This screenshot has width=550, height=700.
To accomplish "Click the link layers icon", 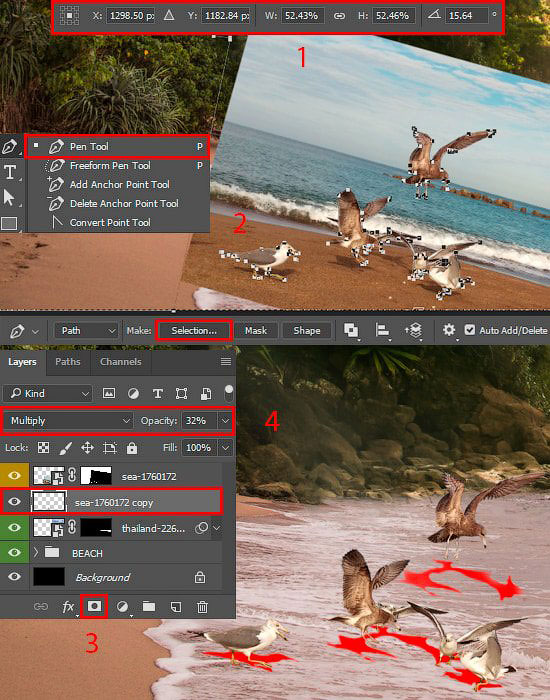I will click(x=41, y=607).
